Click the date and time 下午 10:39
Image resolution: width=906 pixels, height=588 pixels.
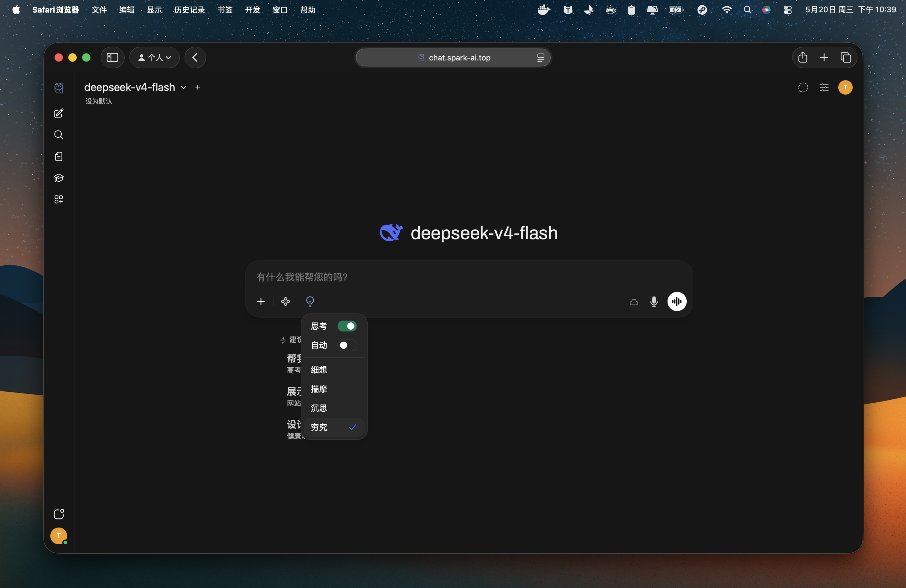pos(851,10)
